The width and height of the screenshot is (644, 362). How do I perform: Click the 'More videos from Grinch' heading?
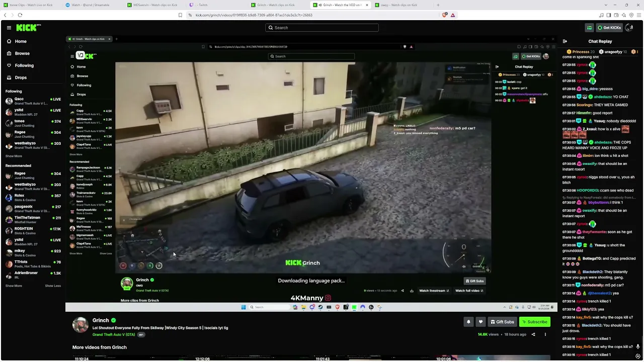pos(100,347)
